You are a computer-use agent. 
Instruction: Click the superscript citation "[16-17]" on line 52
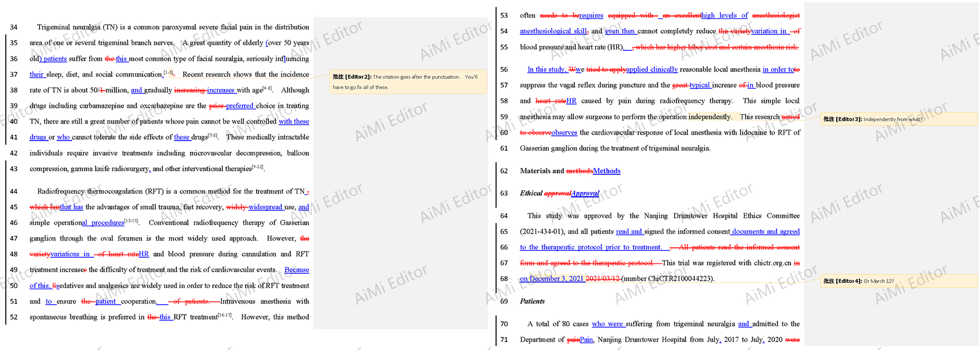pos(225,315)
